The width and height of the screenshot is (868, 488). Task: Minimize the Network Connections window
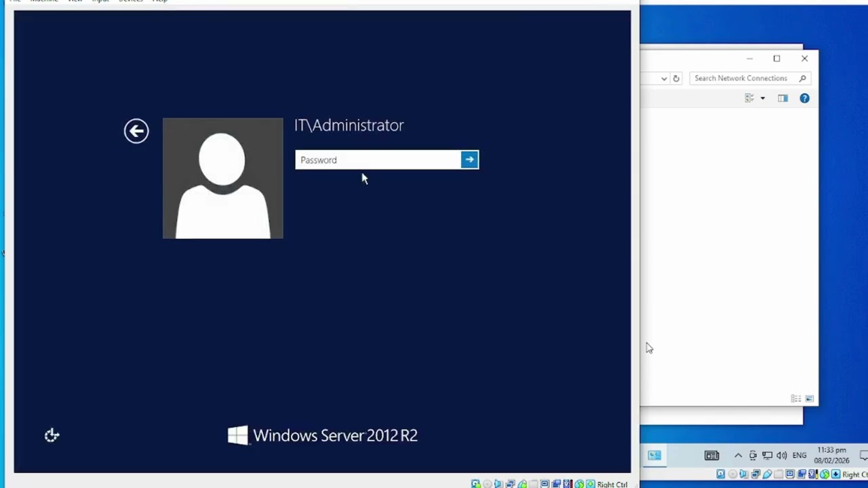[749, 58]
